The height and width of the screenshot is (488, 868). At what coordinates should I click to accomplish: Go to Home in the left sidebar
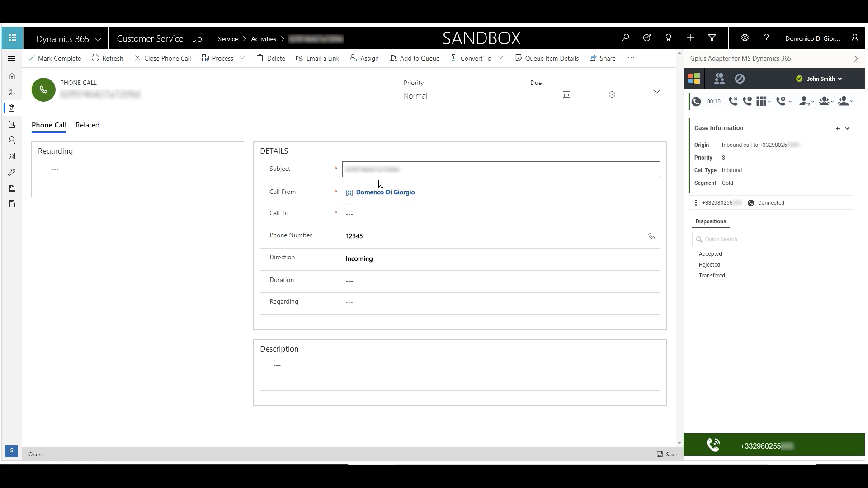pyautogui.click(x=12, y=76)
